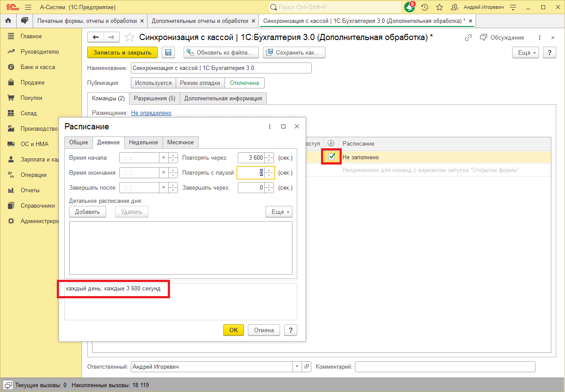Viewport: 565px width, 392px height.
Task: Navigate forward with the right arrow
Action: (x=111, y=38)
